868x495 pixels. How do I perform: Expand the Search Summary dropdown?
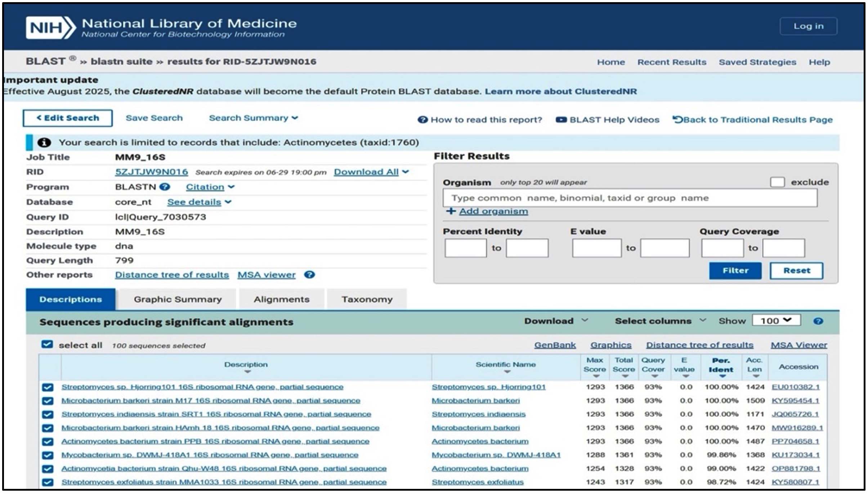(254, 118)
